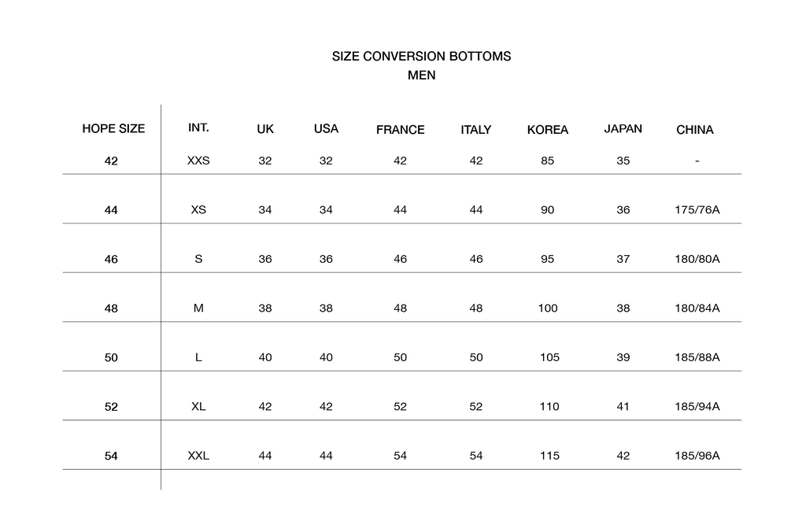
Task: Select the UK column header
Action: (265, 129)
